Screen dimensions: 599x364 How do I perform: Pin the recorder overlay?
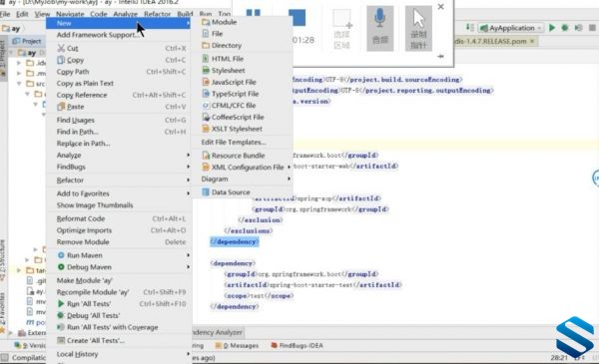click(441, 56)
